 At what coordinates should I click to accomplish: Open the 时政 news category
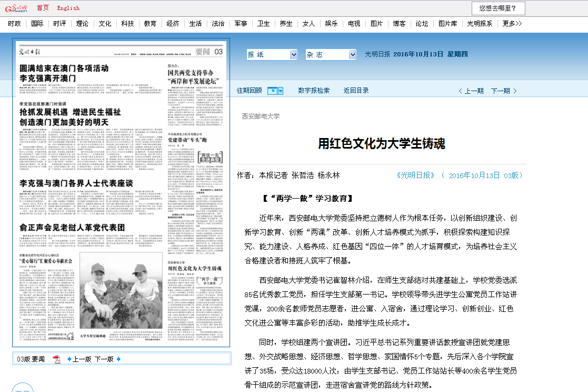pyautogui.click(x=14, y=24)
